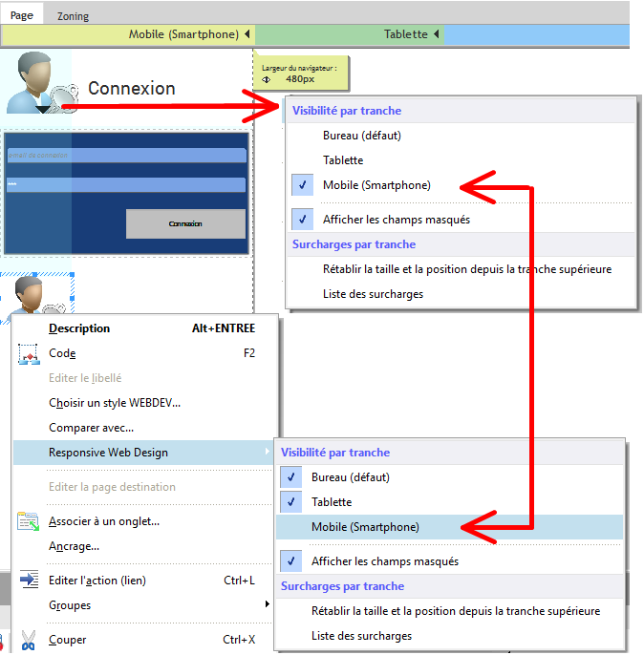Screen dimensions: 644x655
Task: Click the Code icon in context menu
Action: tap(28, 353)
